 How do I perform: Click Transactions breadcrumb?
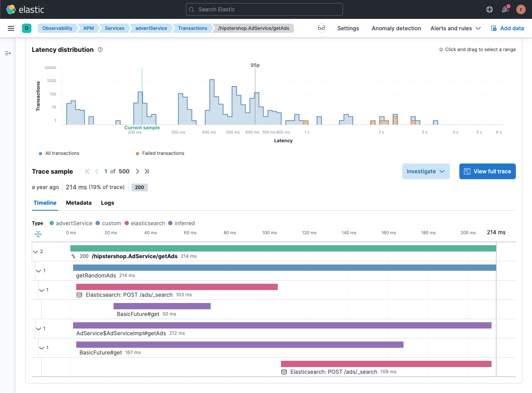[193, 28]
